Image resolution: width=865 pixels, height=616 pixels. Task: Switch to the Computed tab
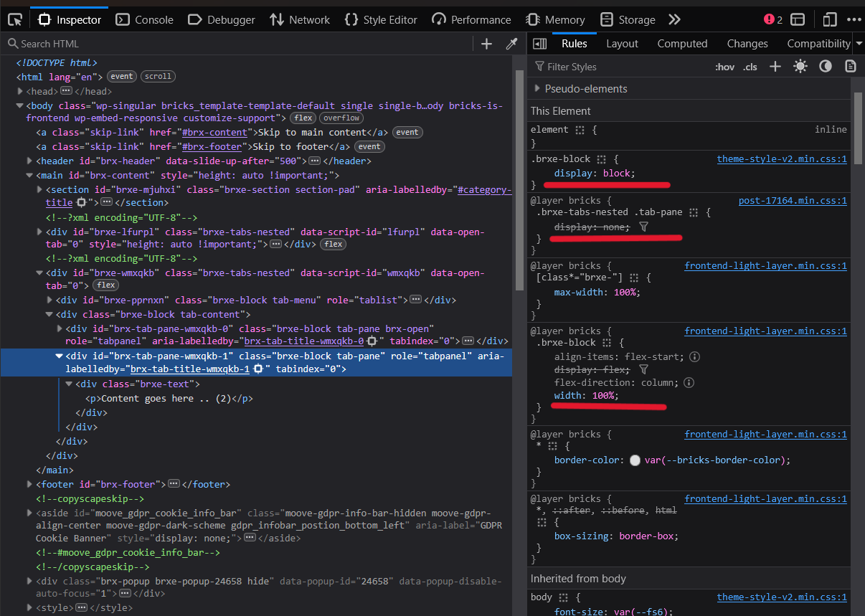(x=682, y=44)
